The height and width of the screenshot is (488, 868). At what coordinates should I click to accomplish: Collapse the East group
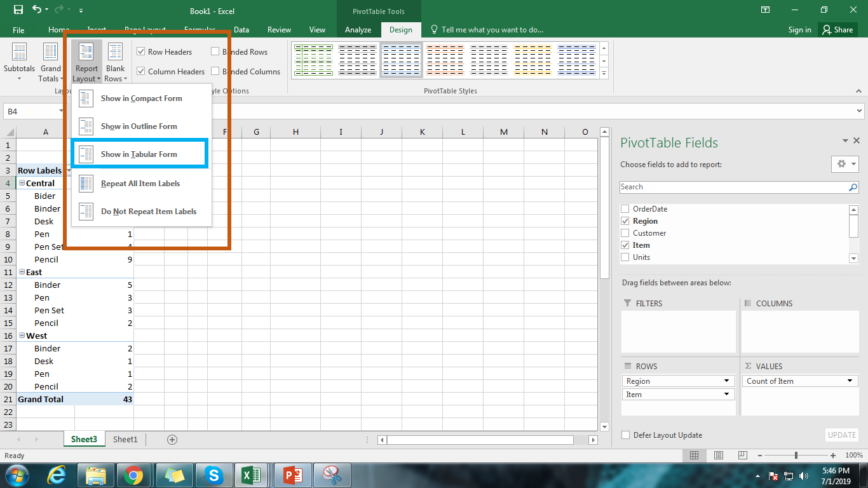tap(22, 273)
